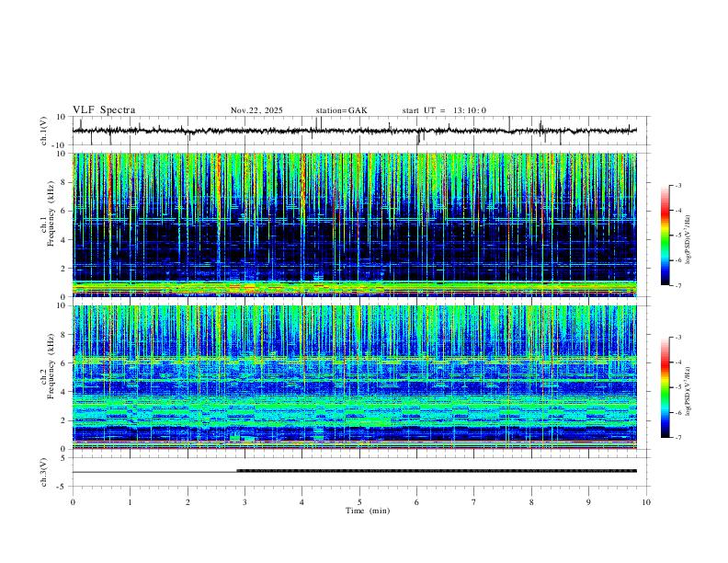Click the ch.1 voltage waveform trace
728x563 pixels.
pyautogui.click(x=354, y=131)
